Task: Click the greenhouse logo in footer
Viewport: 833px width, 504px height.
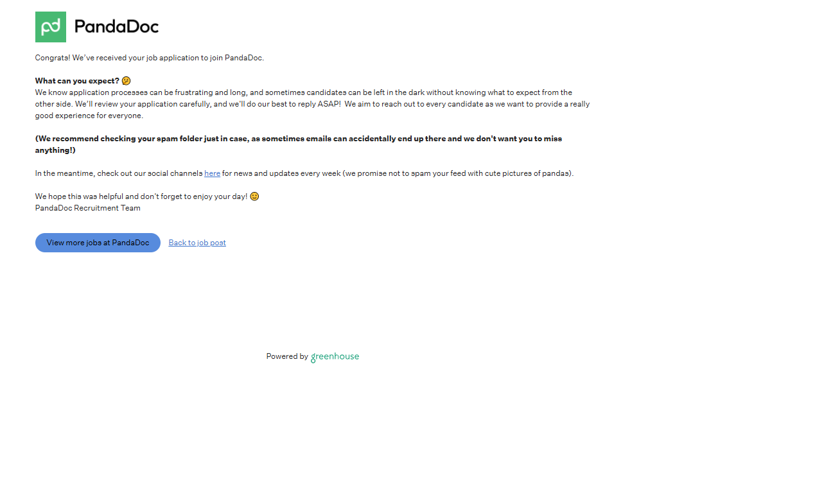Action: coord(335,357)
